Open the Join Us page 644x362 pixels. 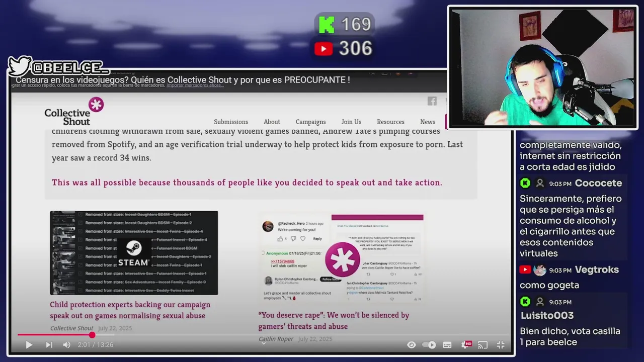[x=351, y=122]
